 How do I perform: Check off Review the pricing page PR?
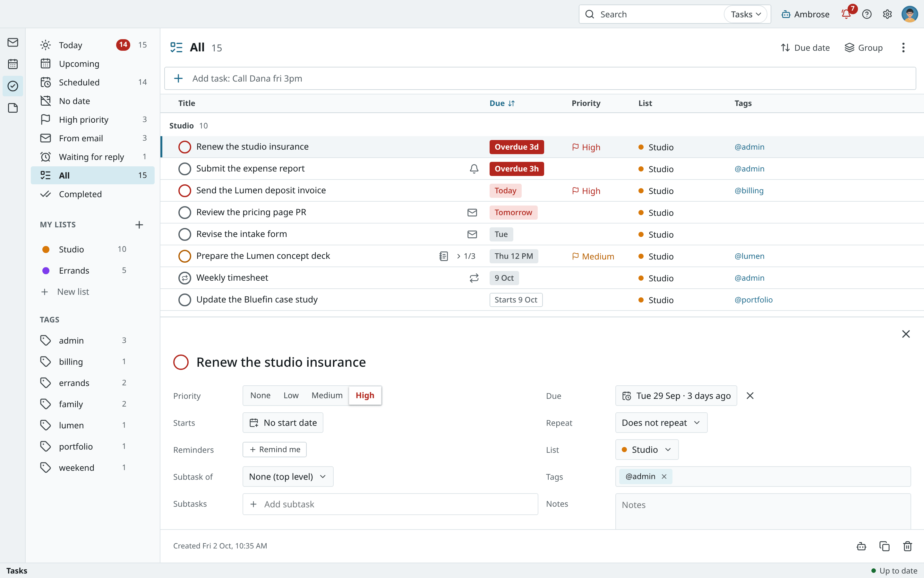(184, 213)
